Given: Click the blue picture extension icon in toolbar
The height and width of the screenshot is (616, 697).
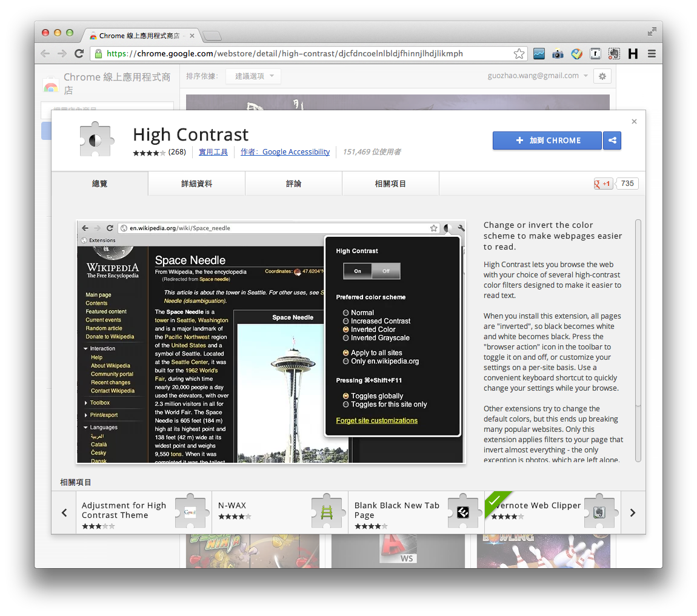Looking at the screenshot, I should [x=539, y=54].
